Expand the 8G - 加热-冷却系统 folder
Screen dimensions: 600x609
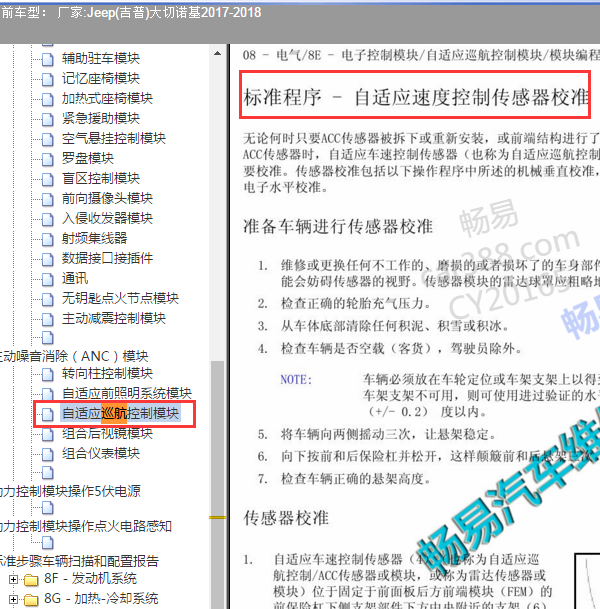pyautogui.click(x=13, y=600)
